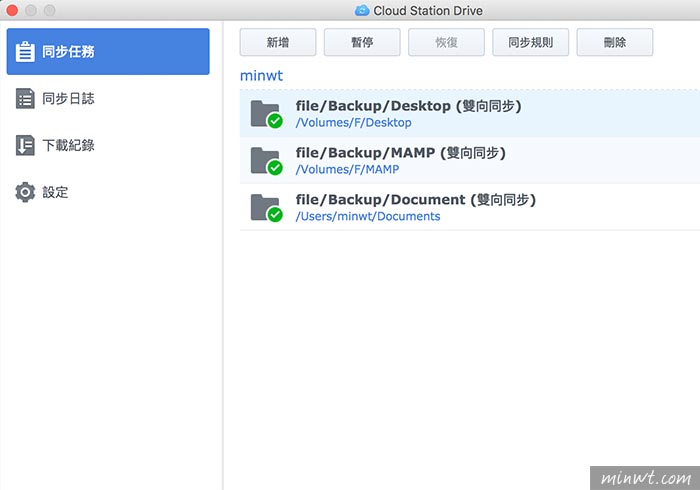This screenshot has height=490, width=700.
Task: Click the 同步日誌 log document icon
Action: pos(25,98)
